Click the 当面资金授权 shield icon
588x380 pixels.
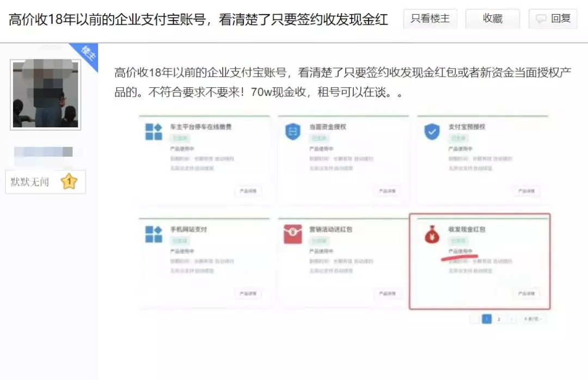click(293, 132)
